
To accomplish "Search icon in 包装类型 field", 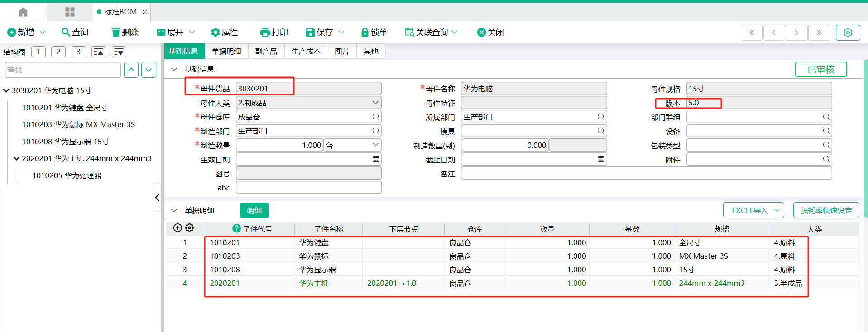I will click(x=826, y=145).
